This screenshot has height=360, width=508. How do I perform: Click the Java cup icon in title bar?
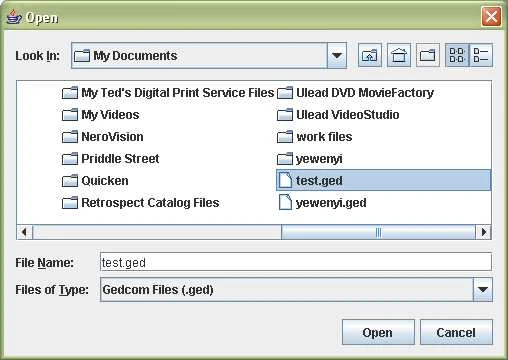pos(14,17)
